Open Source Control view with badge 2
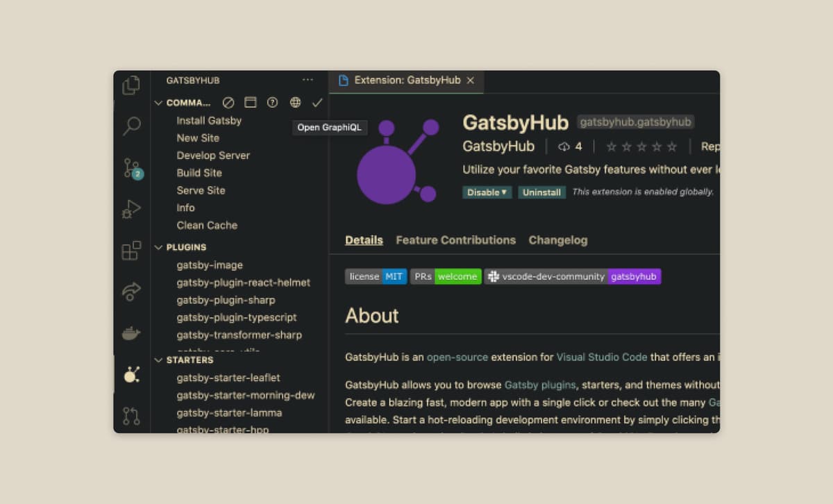This screenshot has height=504, width=833. pyautogui.click(x=132, y=168)
